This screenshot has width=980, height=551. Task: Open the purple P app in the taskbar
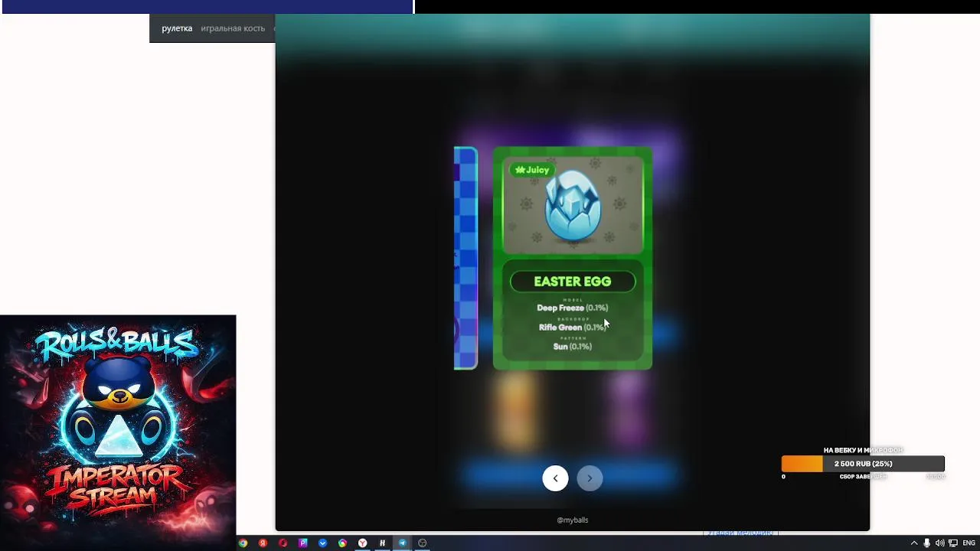(x=302, y=543)
